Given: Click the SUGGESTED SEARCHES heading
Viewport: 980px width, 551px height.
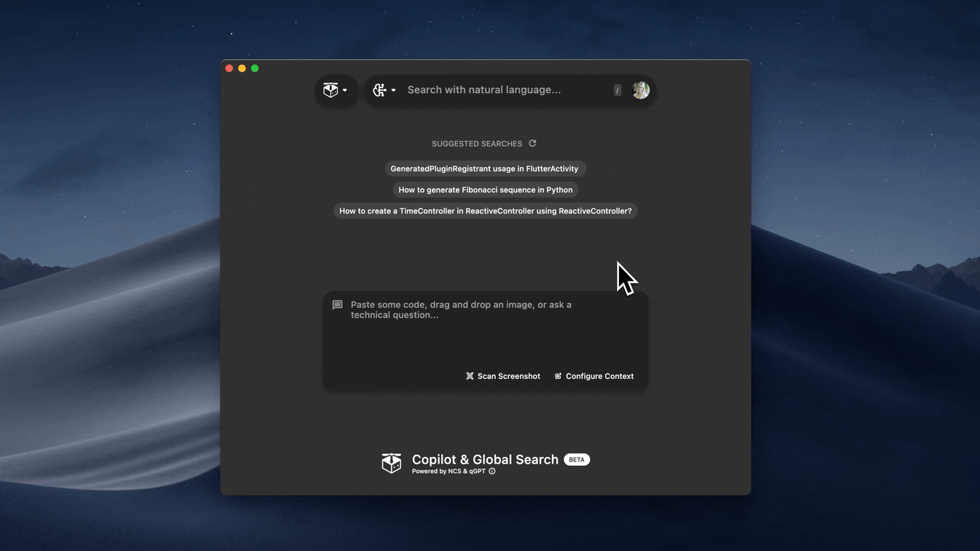Looking at the screenshot, I should 477,144.
